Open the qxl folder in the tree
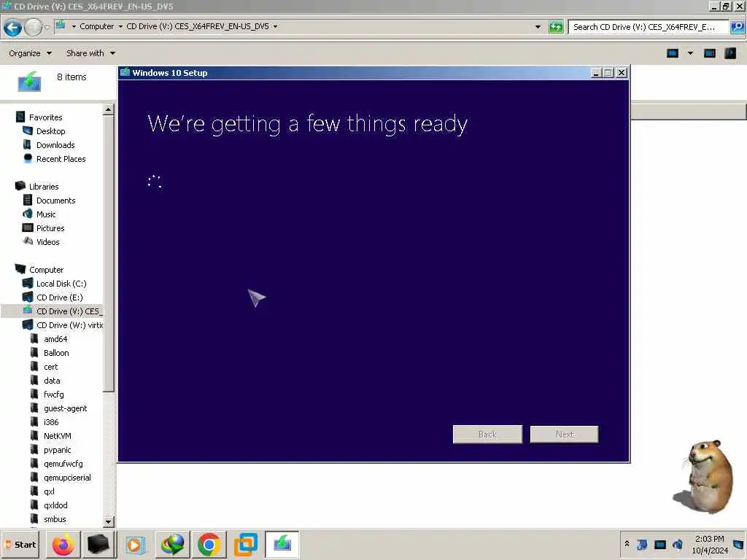 tap(49, 491)
